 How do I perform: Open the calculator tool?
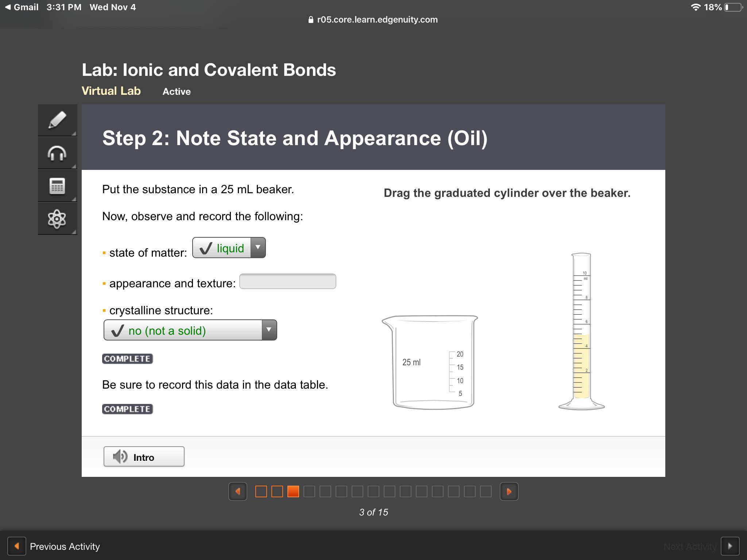(57, 186)
